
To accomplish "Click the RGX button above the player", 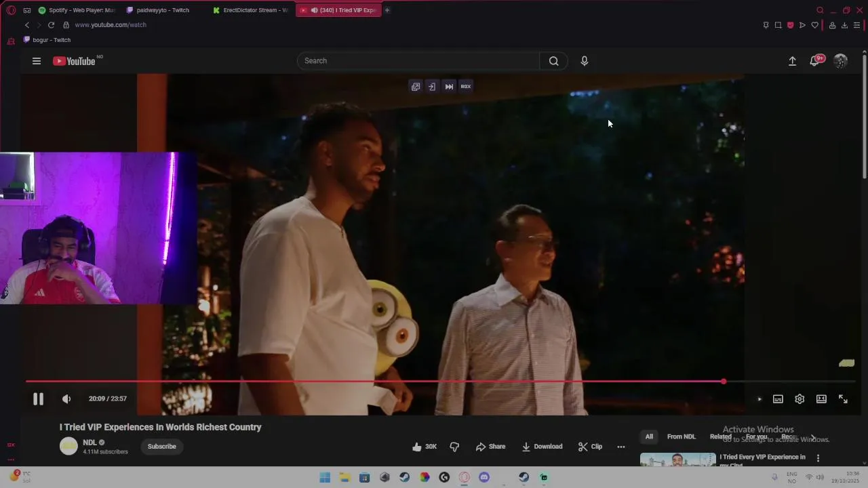I will (466, 86).
